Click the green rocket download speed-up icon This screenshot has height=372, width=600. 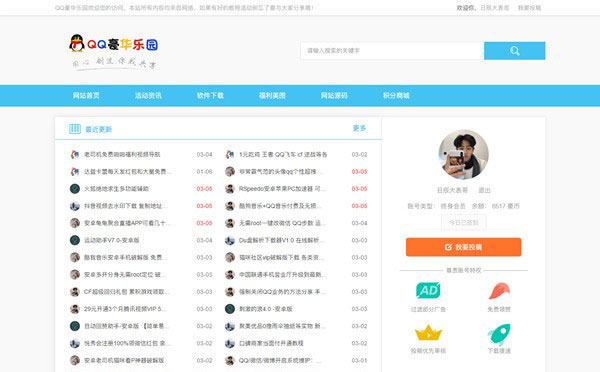(x=499, y=334)
